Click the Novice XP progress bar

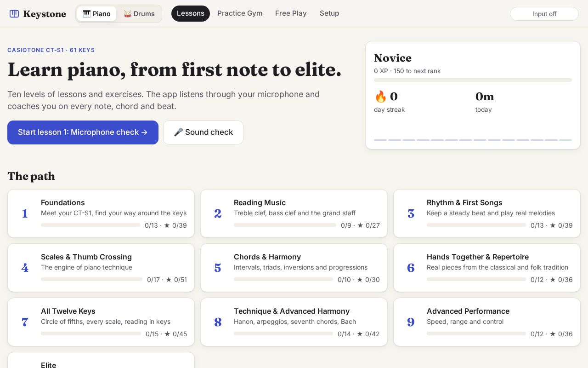473,80
